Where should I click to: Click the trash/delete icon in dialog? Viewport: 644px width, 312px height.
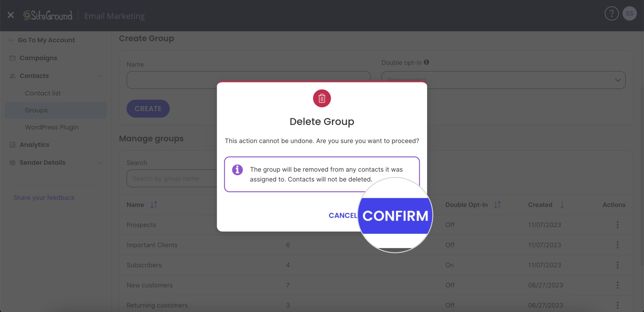pos(322,98)
